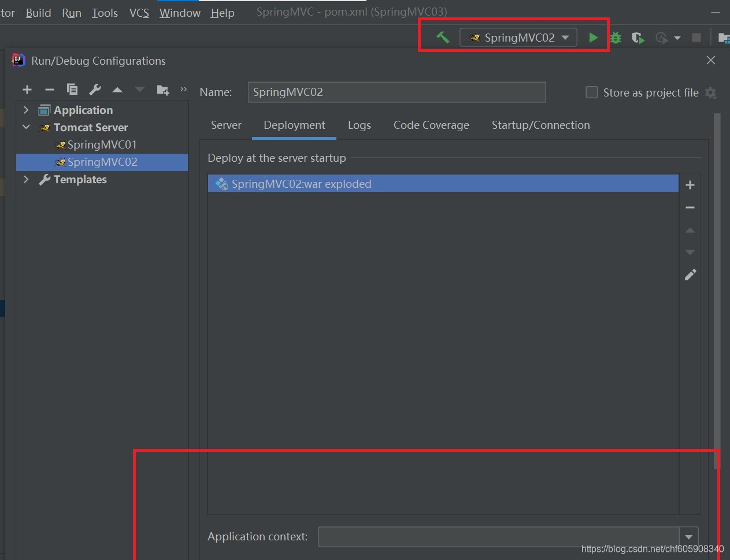The width and height of the screenshot is (730, 560).
Task: Edit the artifact with the pencil icon
Action: (x=690, y=275)
